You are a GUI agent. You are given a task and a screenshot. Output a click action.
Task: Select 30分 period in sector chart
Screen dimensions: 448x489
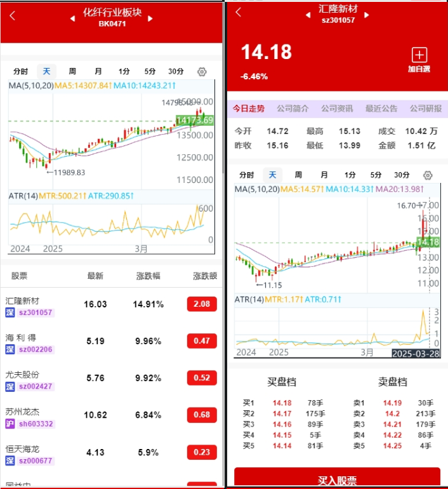click(x=176, y=71)
